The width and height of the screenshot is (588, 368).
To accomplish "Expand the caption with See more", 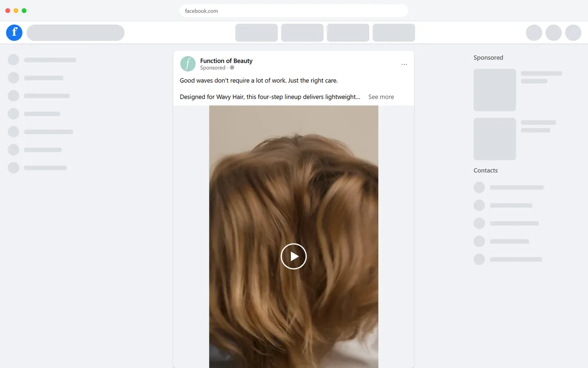I will [381, 97].
